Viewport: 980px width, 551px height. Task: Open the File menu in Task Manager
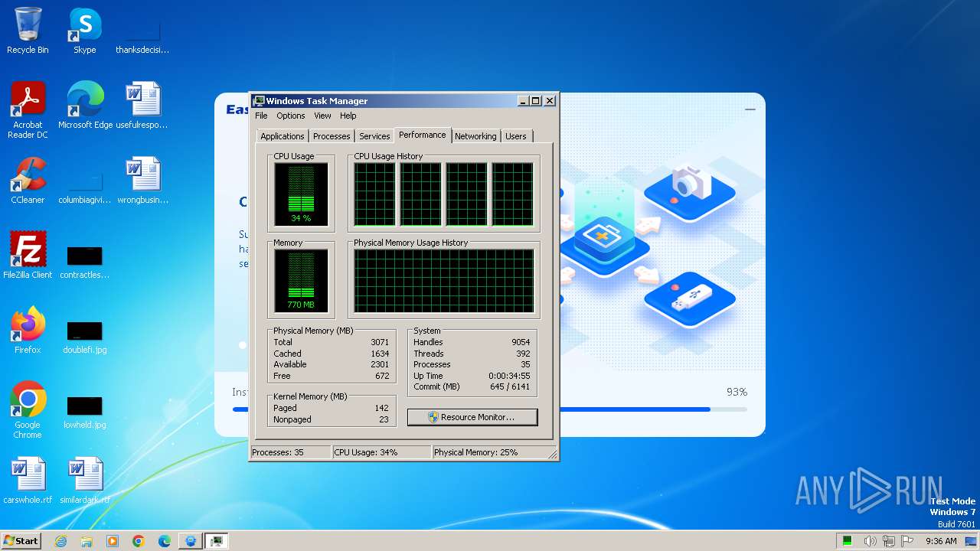tap(261, 116)
